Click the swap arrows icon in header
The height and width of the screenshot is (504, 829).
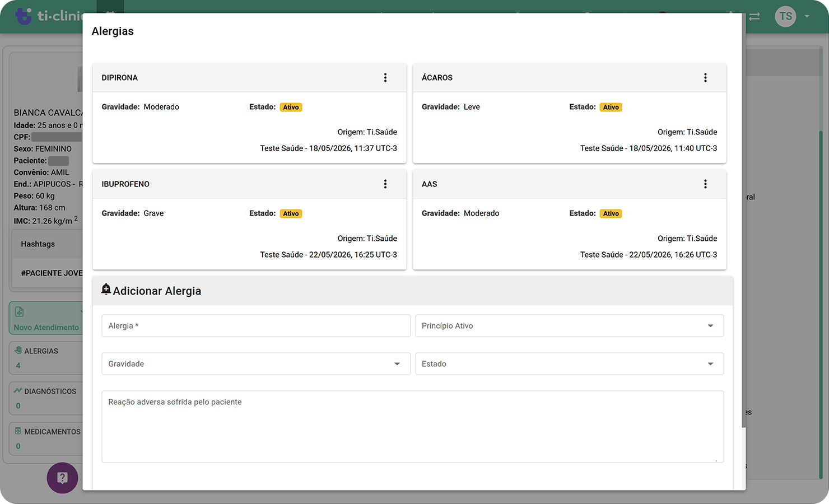755,16
